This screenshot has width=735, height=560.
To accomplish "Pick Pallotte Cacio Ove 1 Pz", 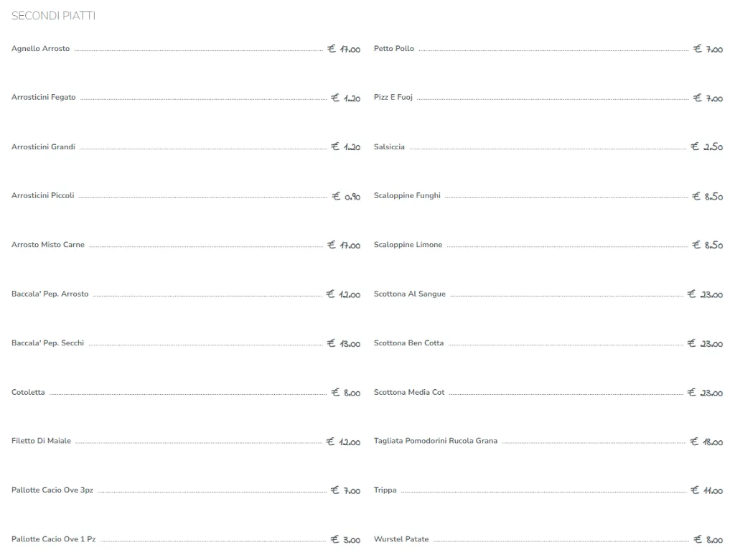I will pos(54,539).
